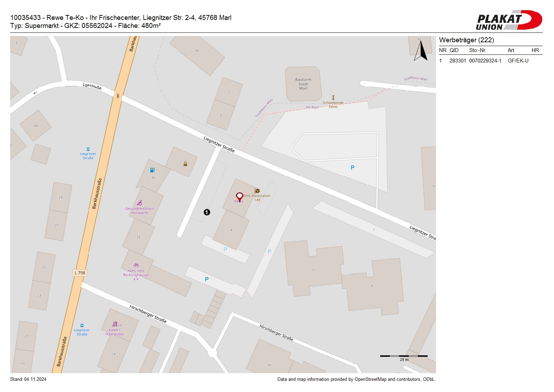This screenshot has width=554, height=392.
Task: Click the brown car icon near building 36
Action: click(x=185, y=163)
